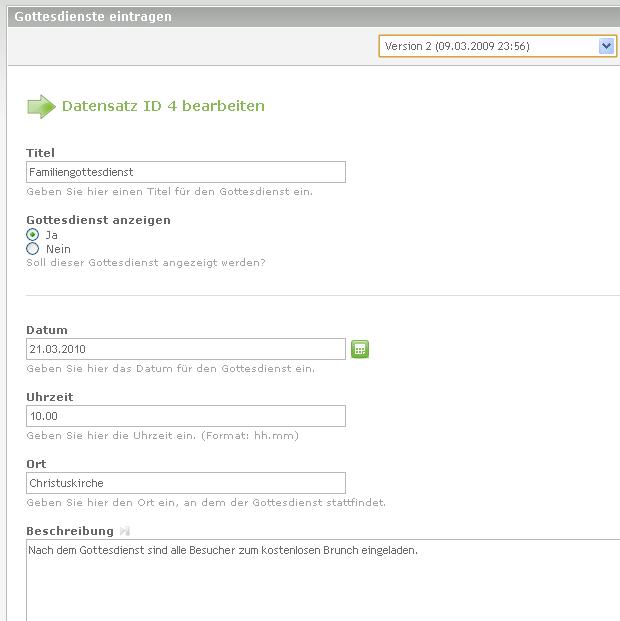Focus the Titel field containing Familiengottesdienst
The width and height of the screenshot is (620, 621).
coord(186,172)
